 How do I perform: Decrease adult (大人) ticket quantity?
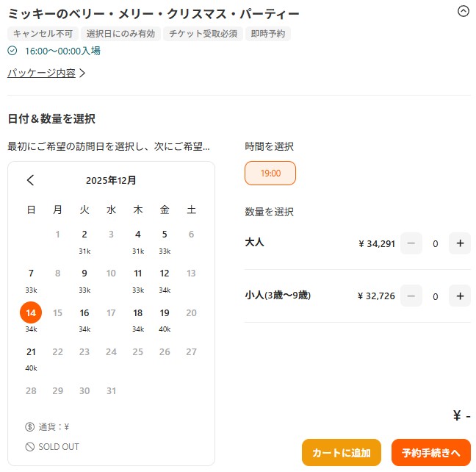point(411,243)
